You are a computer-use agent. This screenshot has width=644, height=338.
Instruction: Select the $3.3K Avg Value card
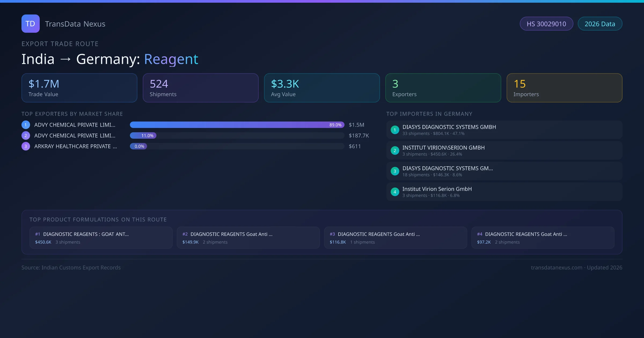pyautogui.click(x=322, y=88)
